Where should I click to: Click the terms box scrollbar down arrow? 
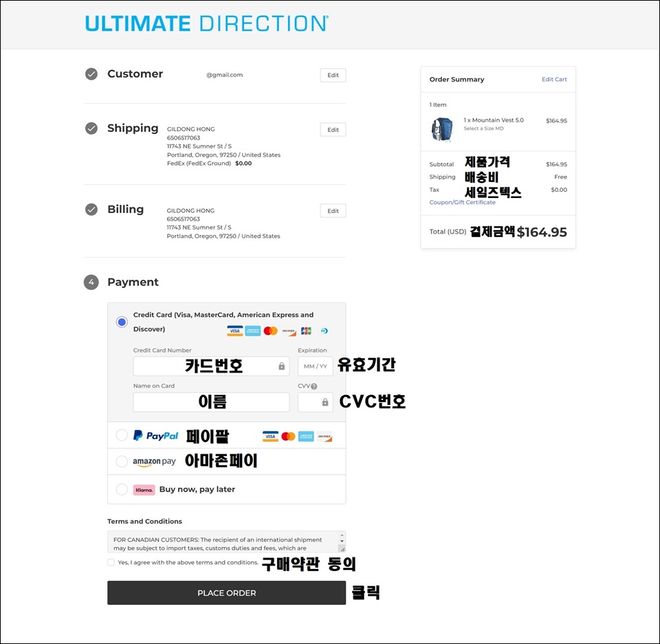point(342,541)
